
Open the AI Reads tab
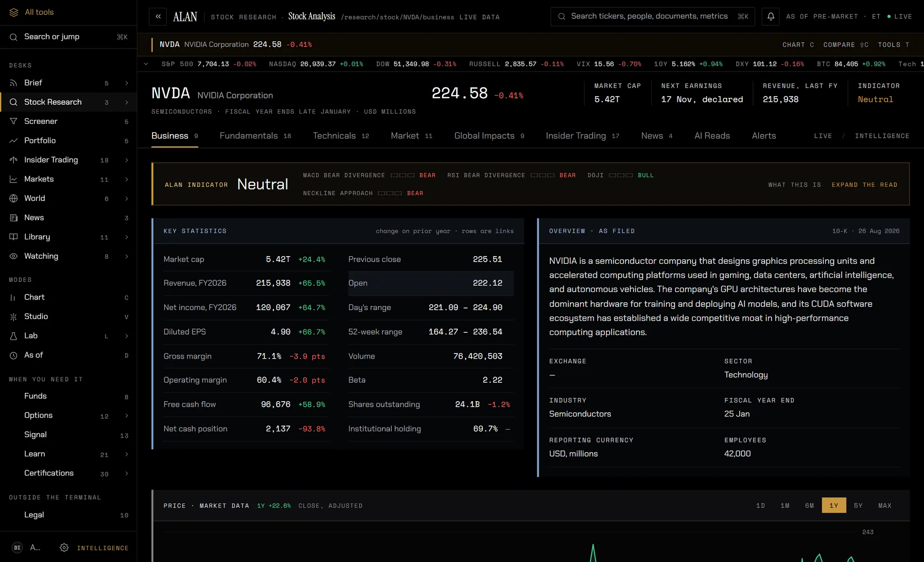click(712, 136)
